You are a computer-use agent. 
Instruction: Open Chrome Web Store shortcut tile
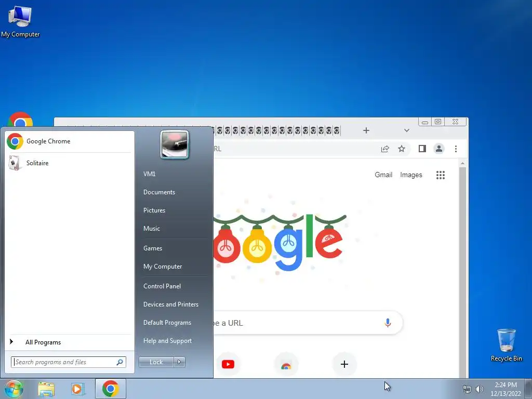click(286, 364)
